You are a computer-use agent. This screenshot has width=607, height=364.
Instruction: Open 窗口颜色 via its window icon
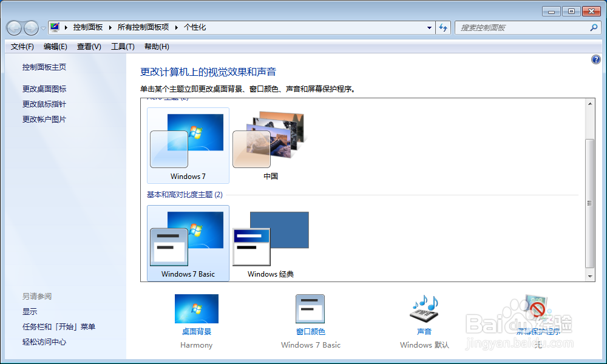pyautogui.click(x=310, y=309)
